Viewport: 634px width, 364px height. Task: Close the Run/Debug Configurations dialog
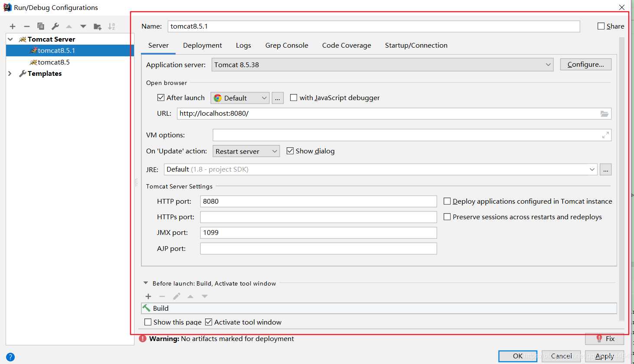622,7
